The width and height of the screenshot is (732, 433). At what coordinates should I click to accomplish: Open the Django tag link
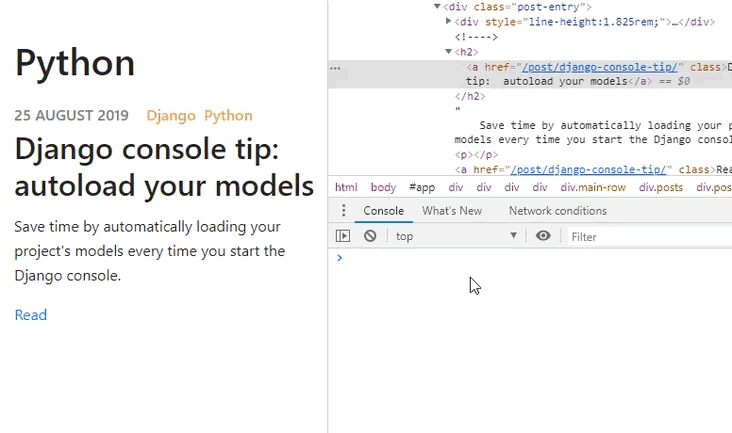171,115
